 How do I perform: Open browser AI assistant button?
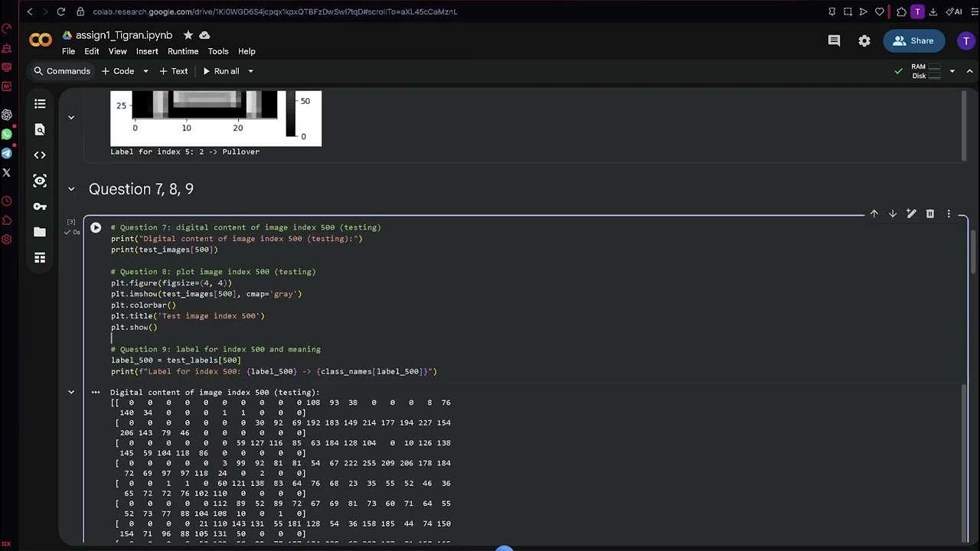pyautogui.click(x=955, y=11)
